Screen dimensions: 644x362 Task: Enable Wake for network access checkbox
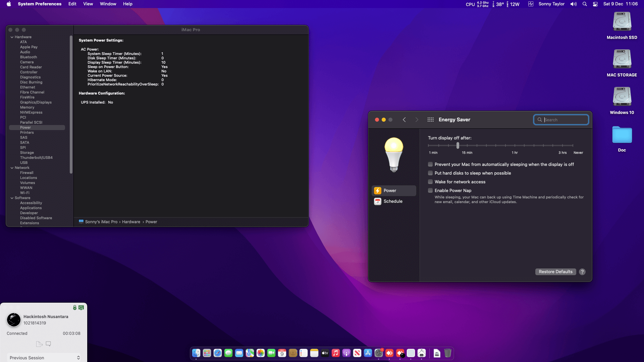point(430,182)
